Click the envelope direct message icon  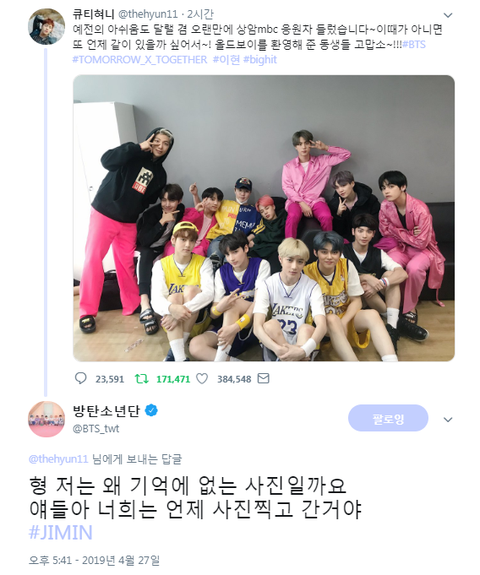click(263, 378)
